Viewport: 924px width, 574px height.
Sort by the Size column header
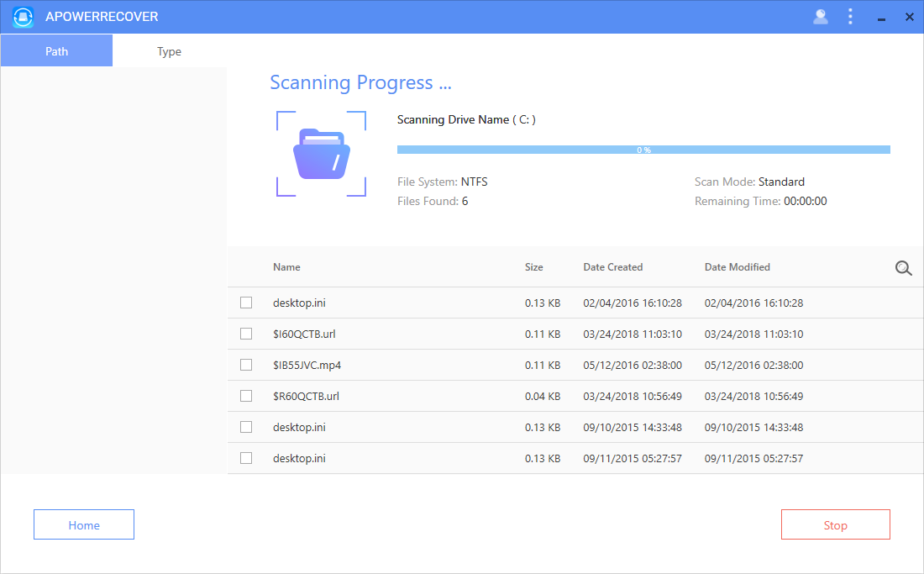534,267
